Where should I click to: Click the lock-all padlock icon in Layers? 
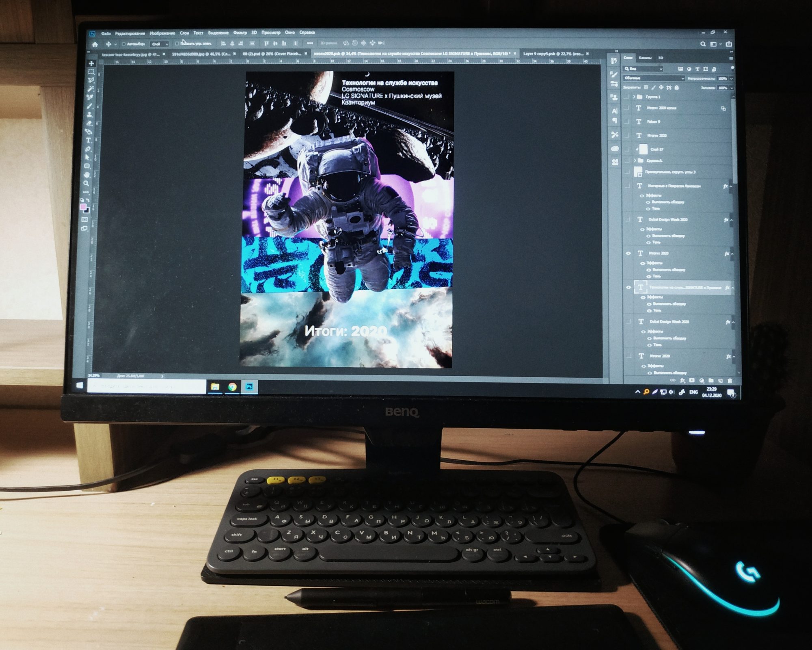[x=677, y=88]
